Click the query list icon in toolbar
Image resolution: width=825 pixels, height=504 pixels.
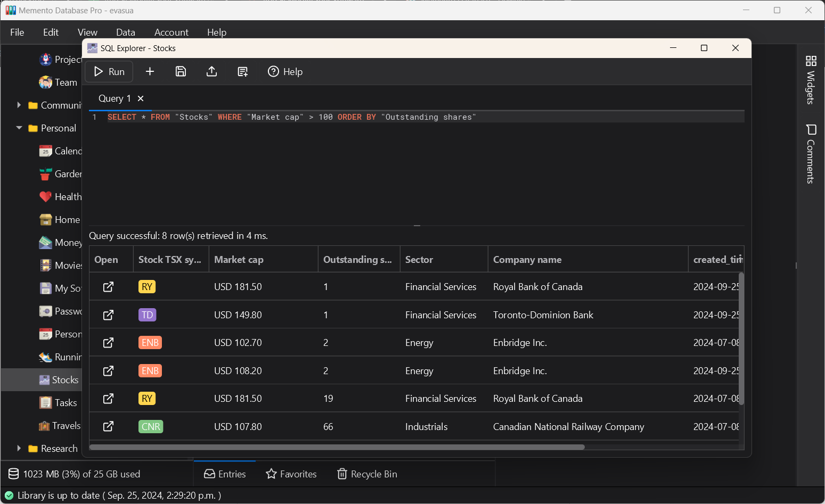coord(242,72)
